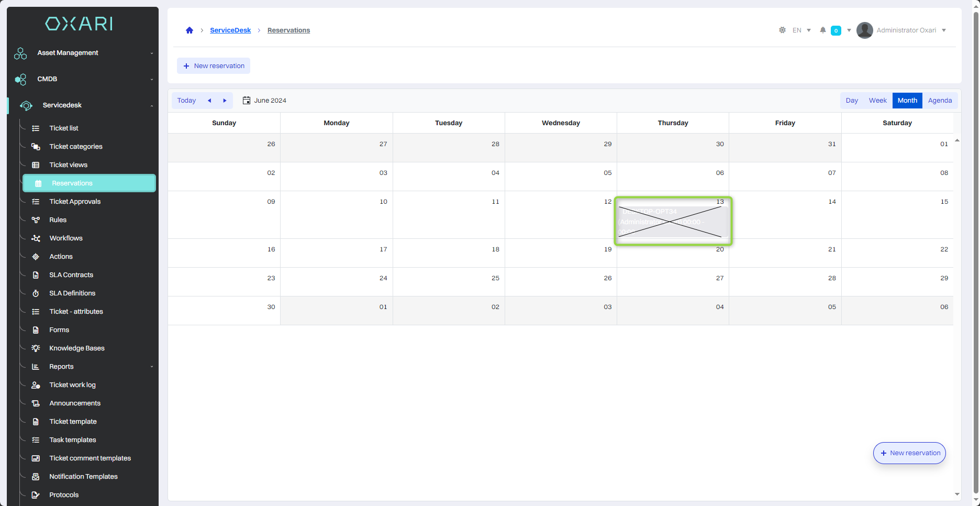Jump to Today in calendar

coord(186,101)
